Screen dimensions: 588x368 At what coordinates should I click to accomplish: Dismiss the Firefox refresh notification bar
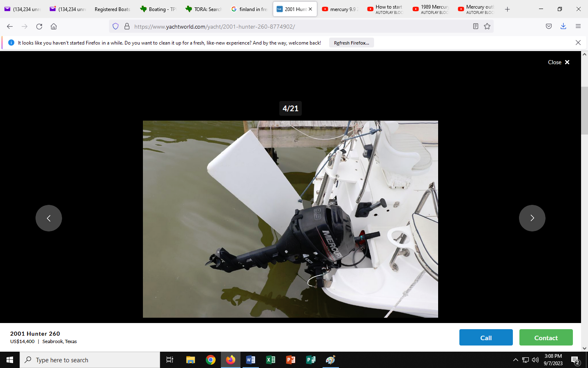click(x=578, y=43)
